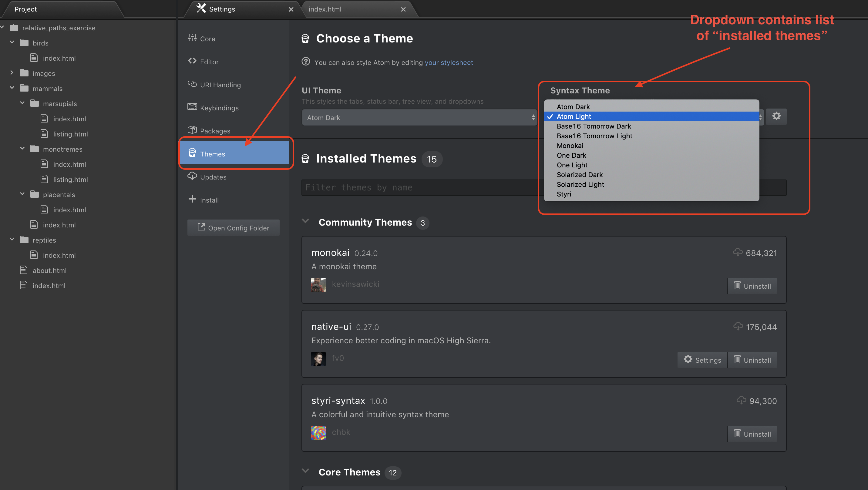Uninstall the monokai theme
Image resolution: width=868 pixels, height=490 pixels.
[x=752, y=286]
